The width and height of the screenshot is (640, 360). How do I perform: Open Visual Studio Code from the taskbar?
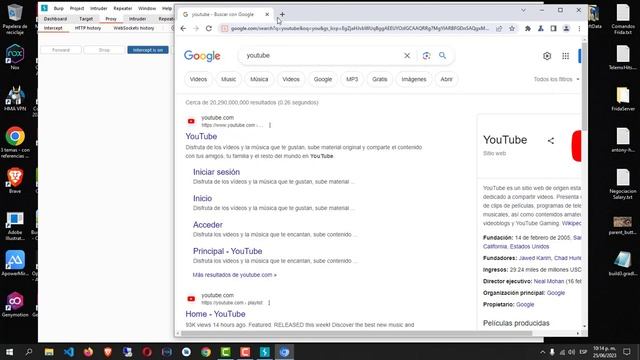(69, 352)
